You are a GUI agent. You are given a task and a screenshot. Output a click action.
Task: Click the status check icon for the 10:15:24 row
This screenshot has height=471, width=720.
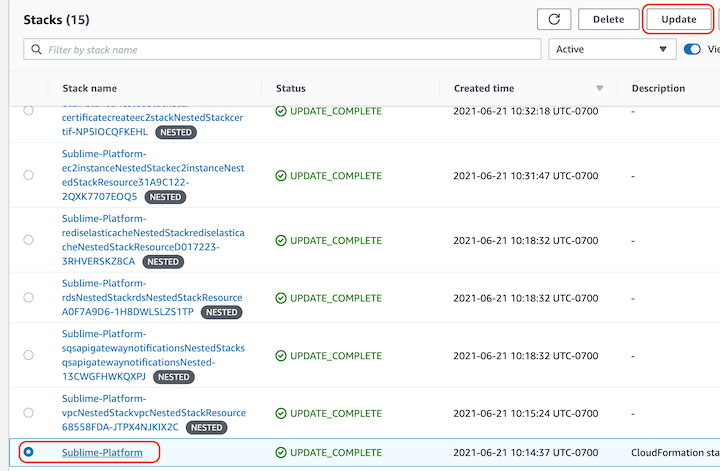click(281, 414)
